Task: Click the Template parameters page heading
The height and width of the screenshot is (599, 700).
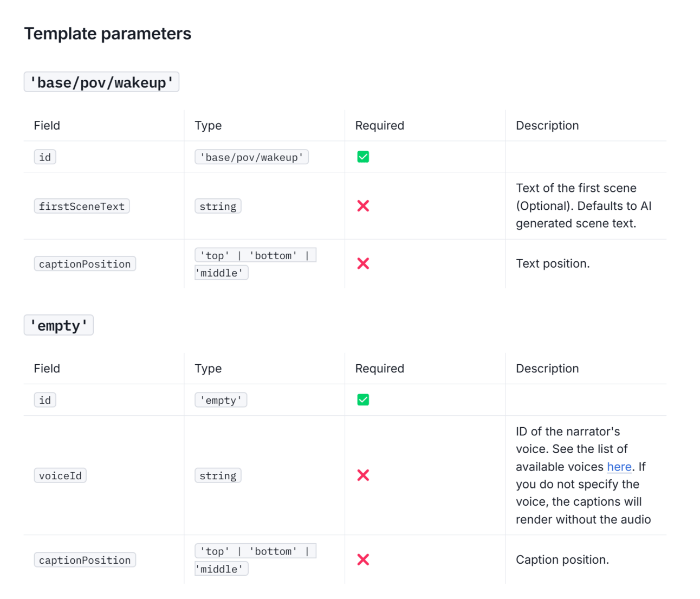Action: click(107, 34)
